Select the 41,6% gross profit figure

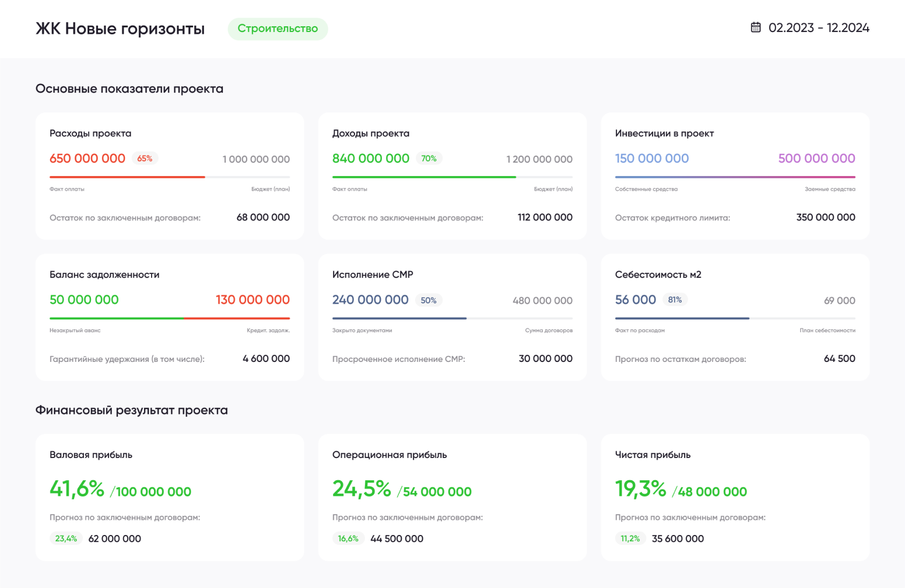click(x=77, y=488)
